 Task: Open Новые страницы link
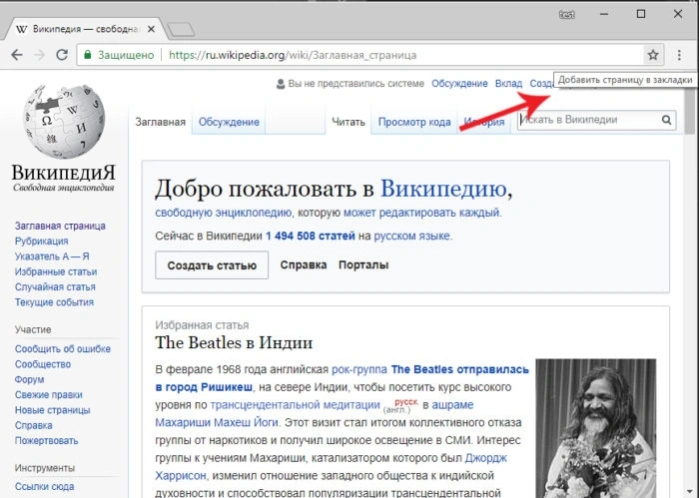[52, 410]
